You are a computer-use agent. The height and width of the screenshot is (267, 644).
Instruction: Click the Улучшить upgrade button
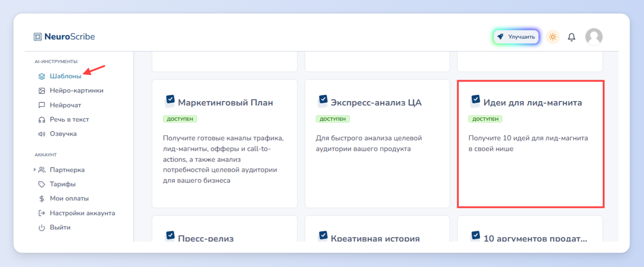tap(516, 37)
